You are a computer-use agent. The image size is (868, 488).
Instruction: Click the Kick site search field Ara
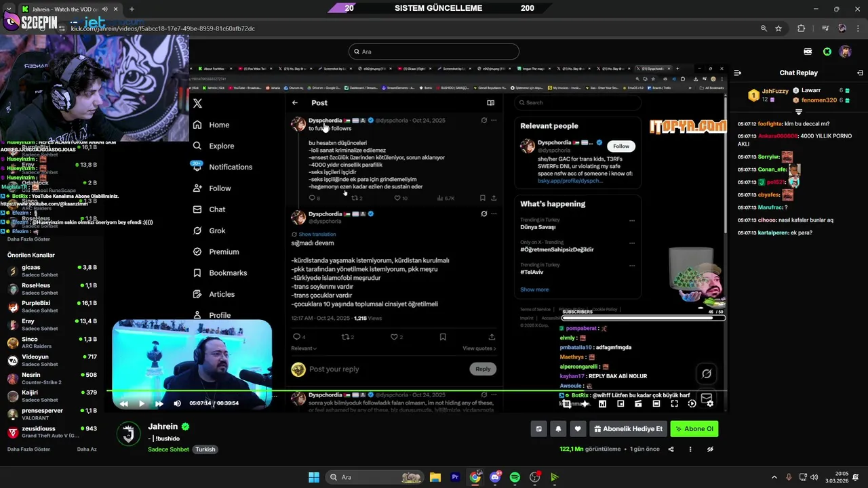(434, 52)
